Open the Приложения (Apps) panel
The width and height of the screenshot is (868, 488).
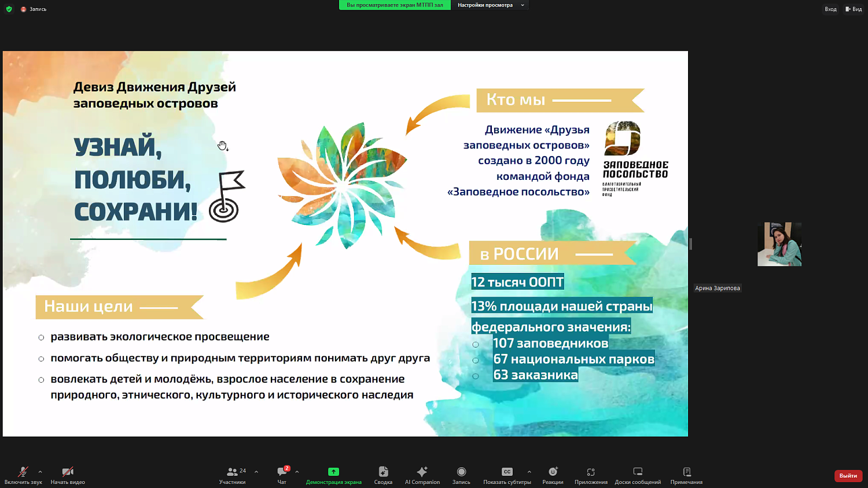coord(590,475)
